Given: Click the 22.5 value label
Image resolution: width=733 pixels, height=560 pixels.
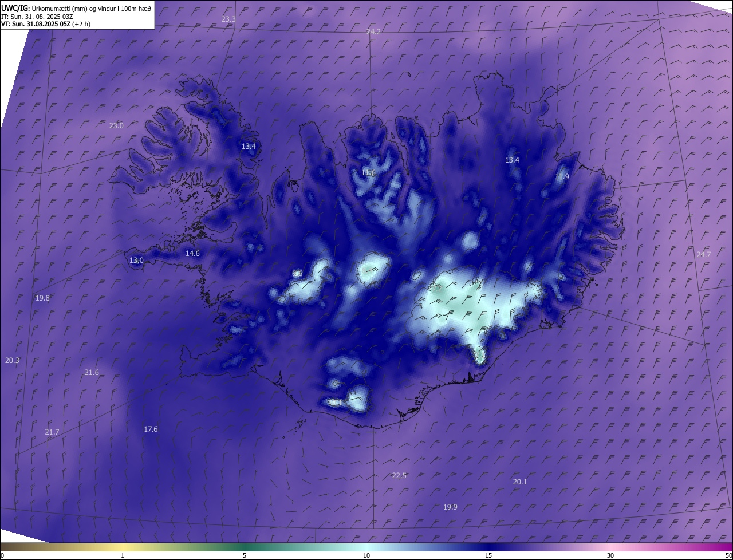Looking at the screenshot, I should pyautogui.click(x=399, y=475).
